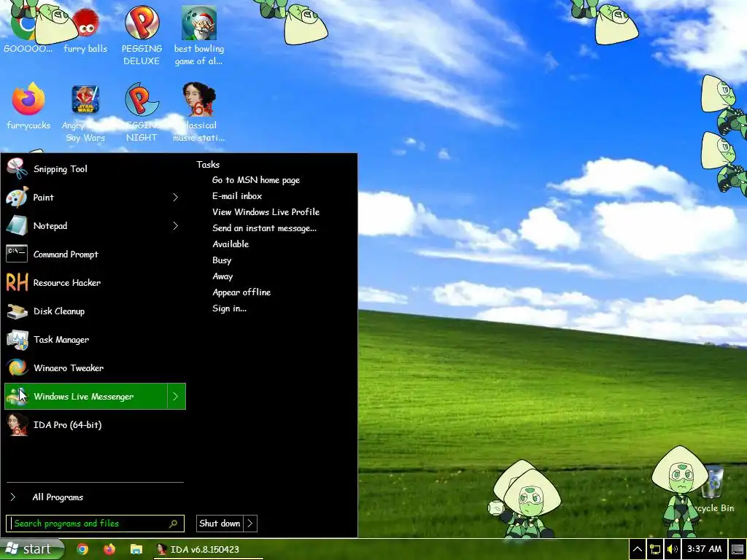This screenshot has height=560, width=747.
Task: Select furrycucks Firefox desktop icon
Action: point(28,106)
